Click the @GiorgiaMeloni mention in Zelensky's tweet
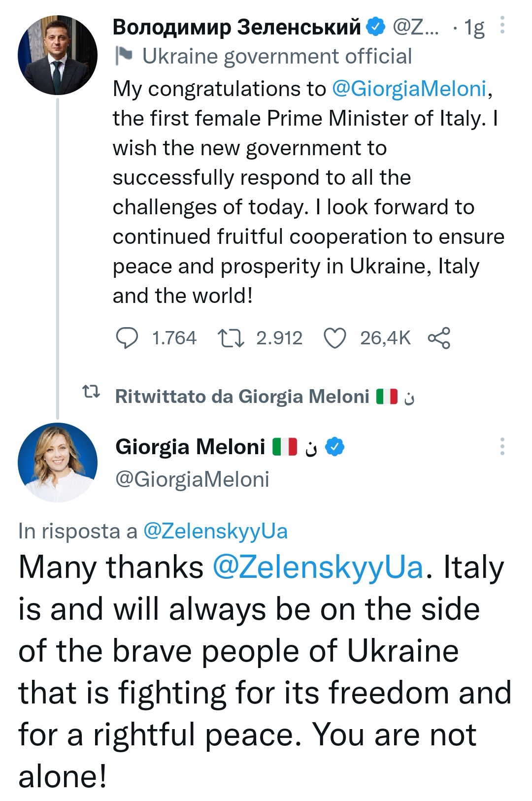Image resolution: width=532 pixels, height=801 pixels. click(x=410, y=89)
